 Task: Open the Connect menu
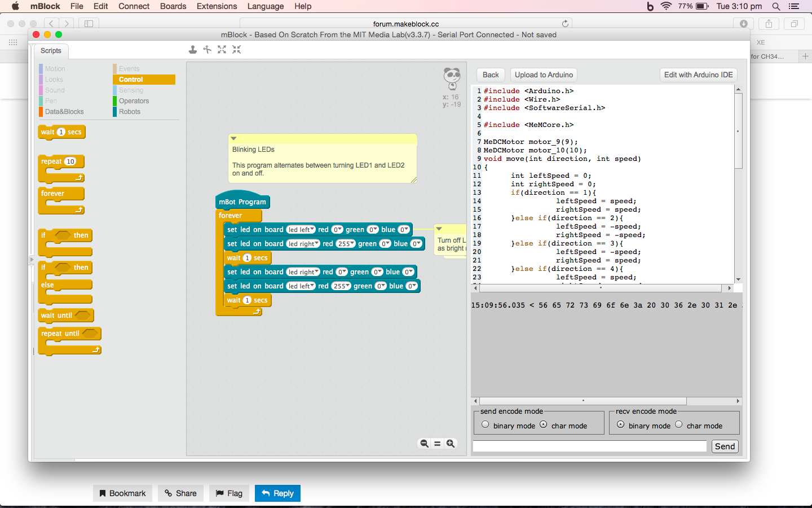pyautogui.click(x=134, y=6)
